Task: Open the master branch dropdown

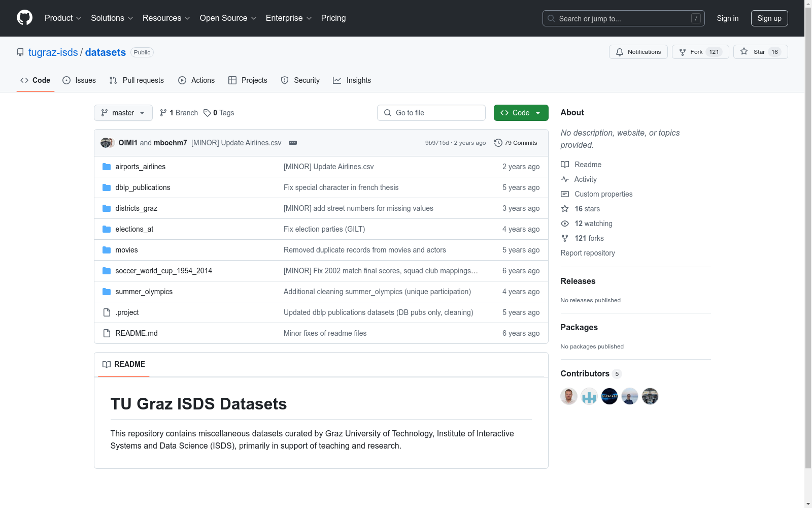Action: coord(123,113)
